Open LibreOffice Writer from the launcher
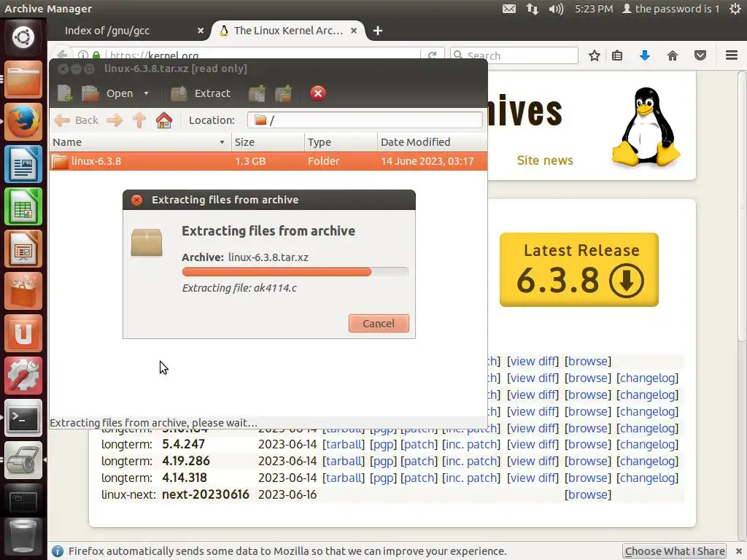The width and height of the screenshot is (747, 560). (23, 164)
